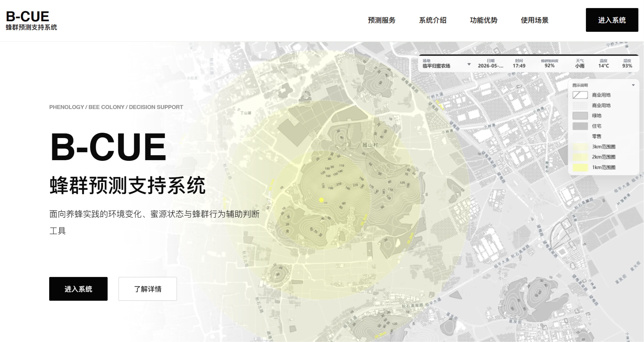Go to the 功能优势 section
Image resolution: width=644 pixels, height=342 pixels.
click(x=484, y=20)
